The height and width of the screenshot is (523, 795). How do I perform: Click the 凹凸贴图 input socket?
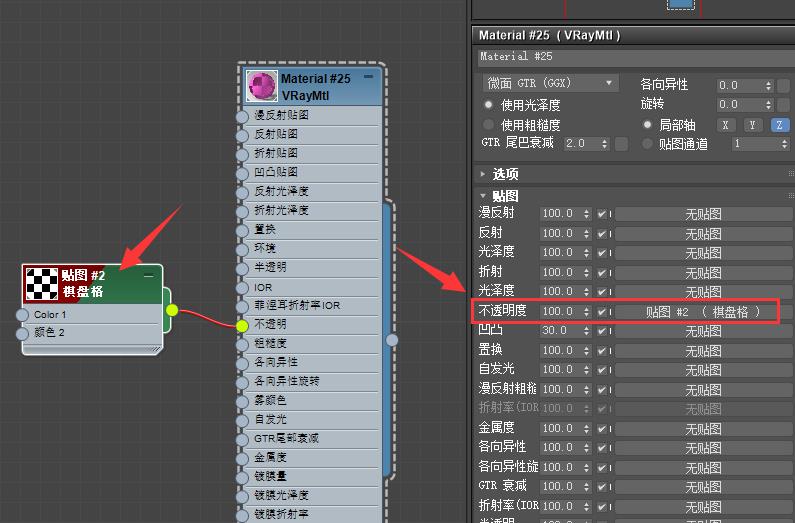click(242, 173)
